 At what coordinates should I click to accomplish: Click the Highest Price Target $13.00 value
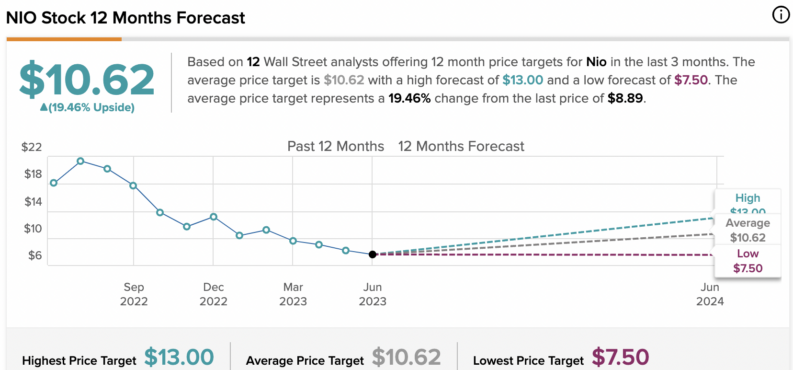click(x=179, y=357)
